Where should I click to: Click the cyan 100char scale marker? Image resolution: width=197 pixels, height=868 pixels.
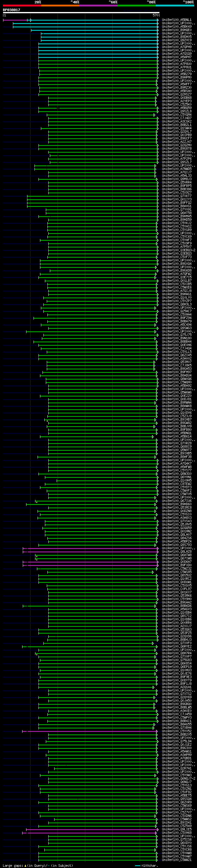[x=137, y=865]
